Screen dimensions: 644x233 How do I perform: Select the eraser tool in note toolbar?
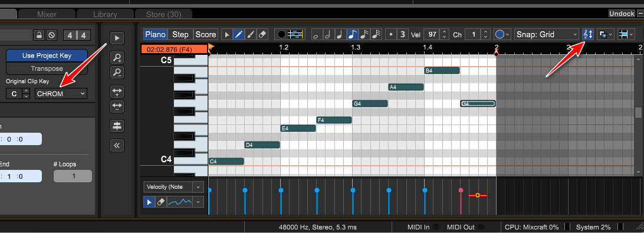point(263,35)
